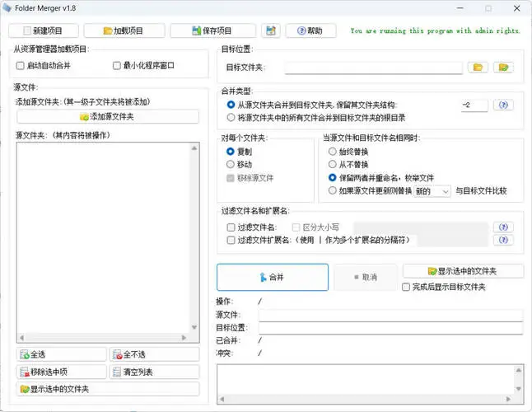
Task: Browse for the target folder (first folder icon)
Action: pos(477,68)
